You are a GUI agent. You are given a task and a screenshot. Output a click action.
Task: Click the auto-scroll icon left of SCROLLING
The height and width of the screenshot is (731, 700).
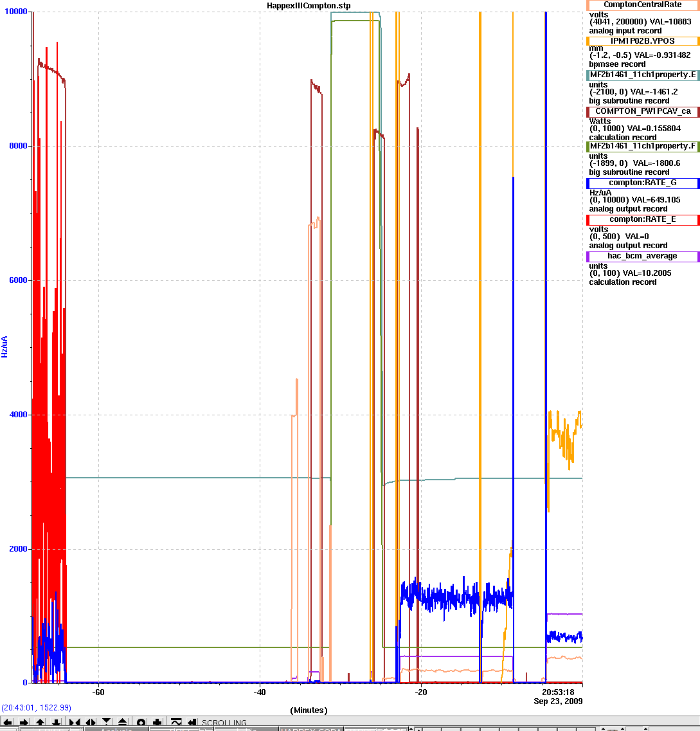[192, 723]
